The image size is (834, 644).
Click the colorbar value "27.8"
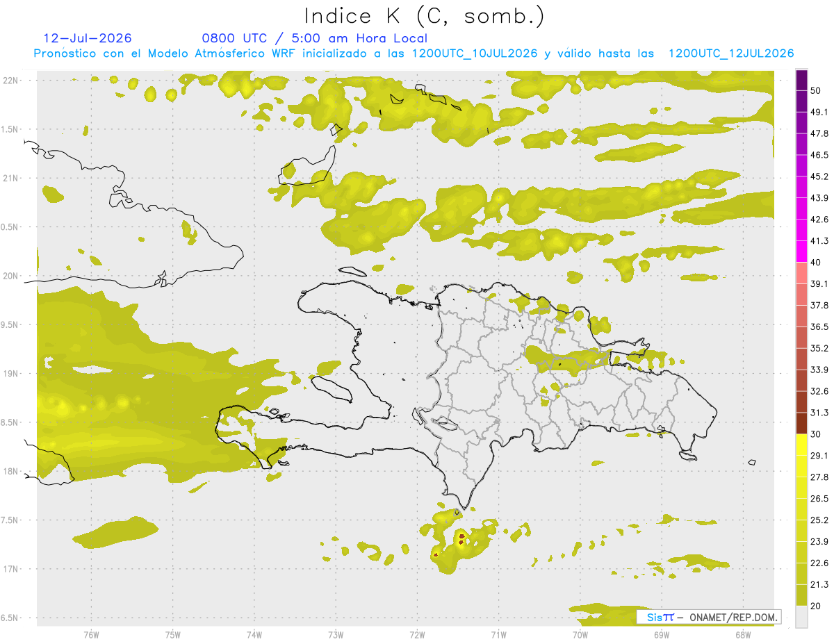(819, 477)
